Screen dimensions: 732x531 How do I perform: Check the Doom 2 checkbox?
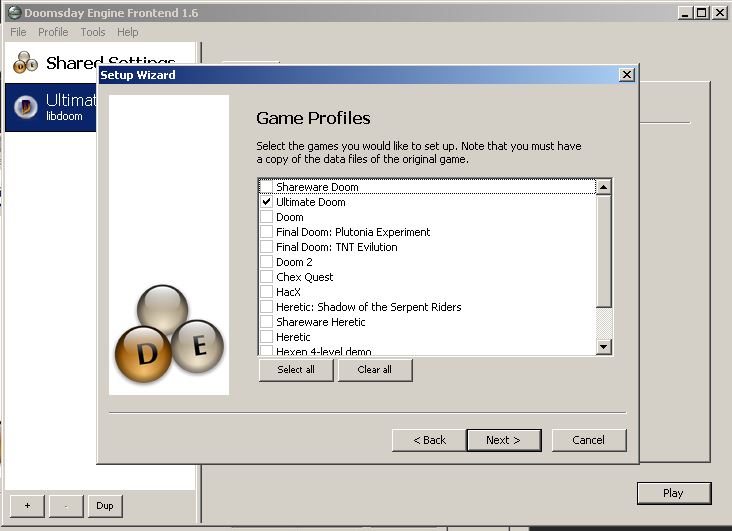pos(266,262)
